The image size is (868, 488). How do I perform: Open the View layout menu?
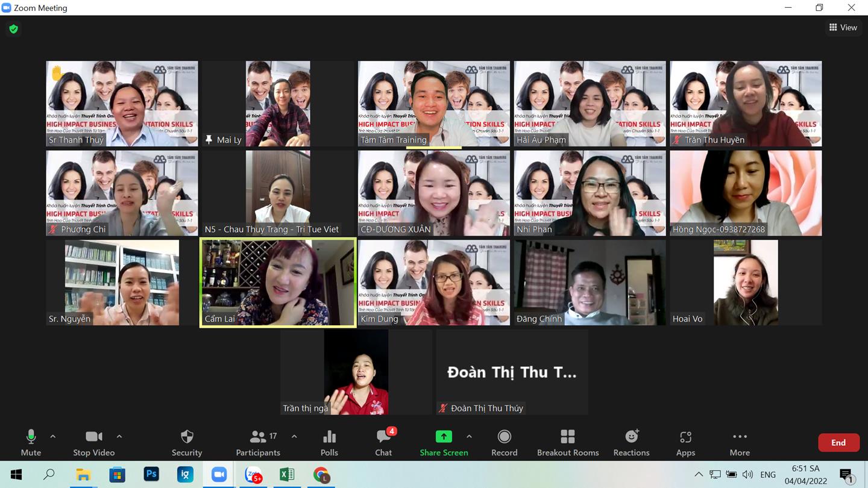[843, 27]
